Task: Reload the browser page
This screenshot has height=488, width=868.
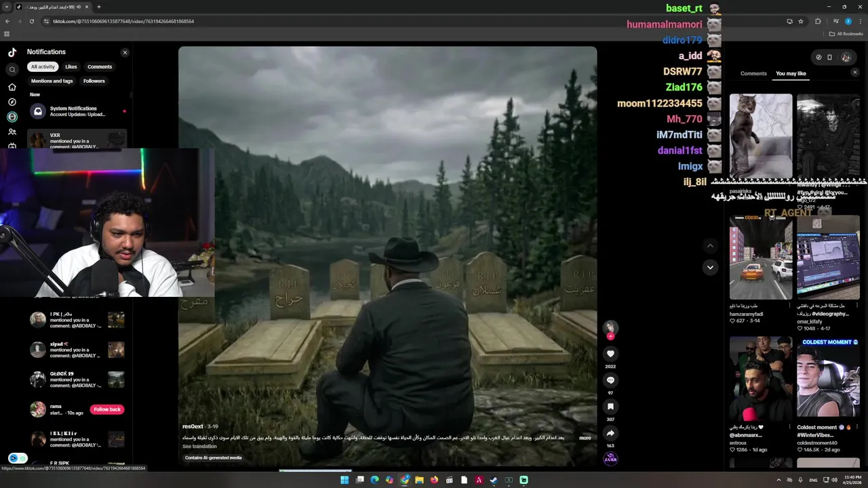Action: 32,21
